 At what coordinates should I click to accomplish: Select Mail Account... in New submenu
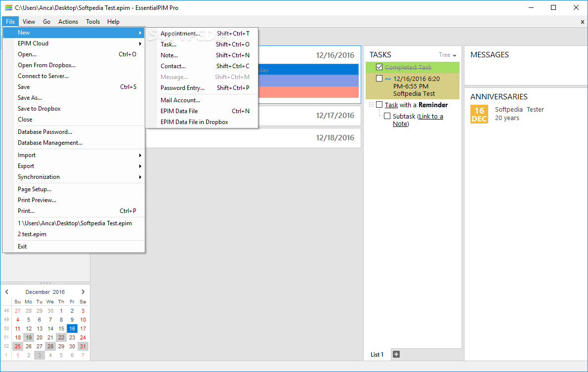202,100
